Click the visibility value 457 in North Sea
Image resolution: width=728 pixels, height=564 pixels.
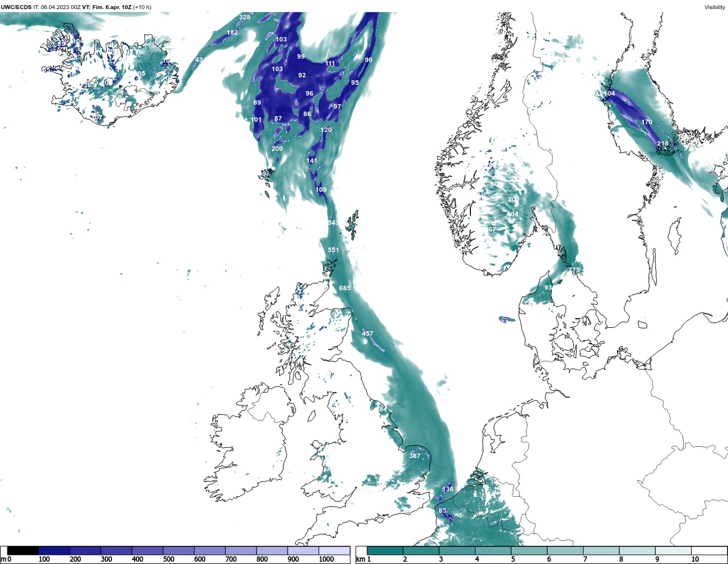[367, 334]
